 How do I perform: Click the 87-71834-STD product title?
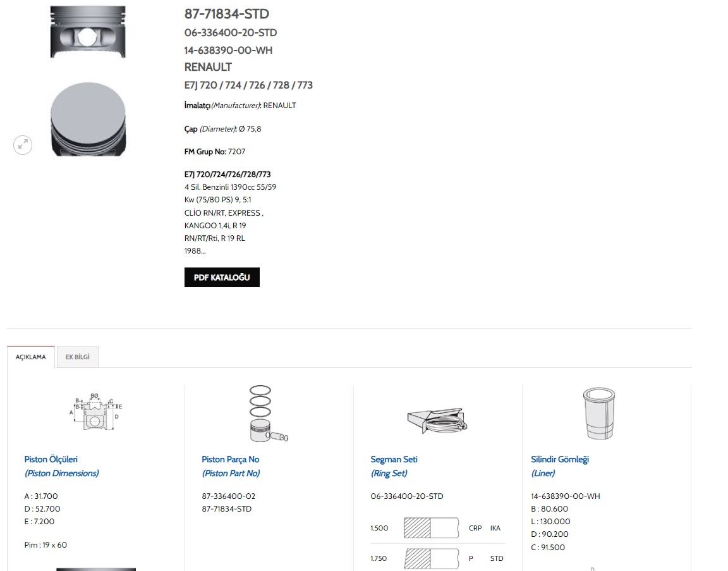pos(227,14)
